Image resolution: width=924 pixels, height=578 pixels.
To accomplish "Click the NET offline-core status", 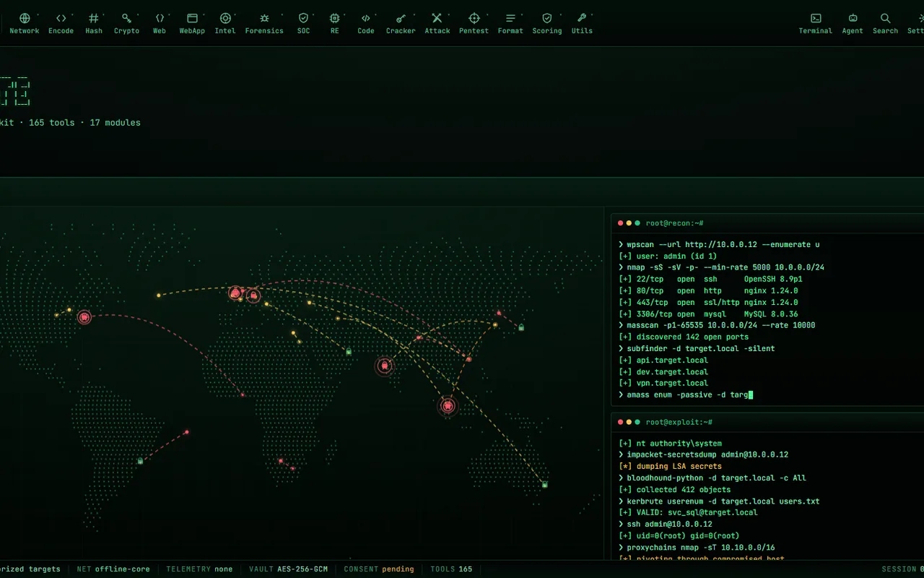I will (x=113, y=569).
